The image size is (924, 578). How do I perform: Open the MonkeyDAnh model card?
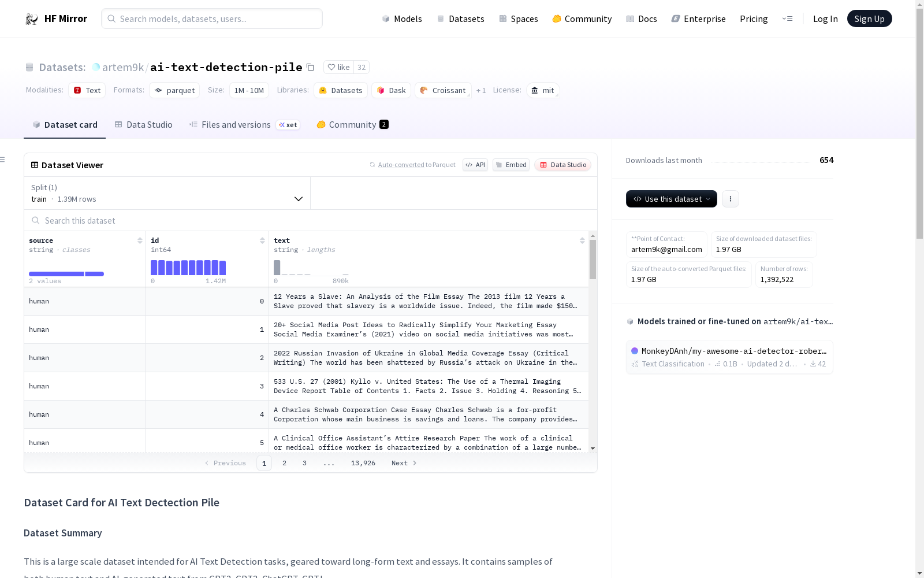pos(729,357)
